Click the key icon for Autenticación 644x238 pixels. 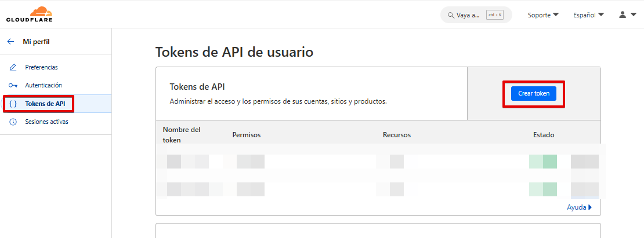coord(13,85)
